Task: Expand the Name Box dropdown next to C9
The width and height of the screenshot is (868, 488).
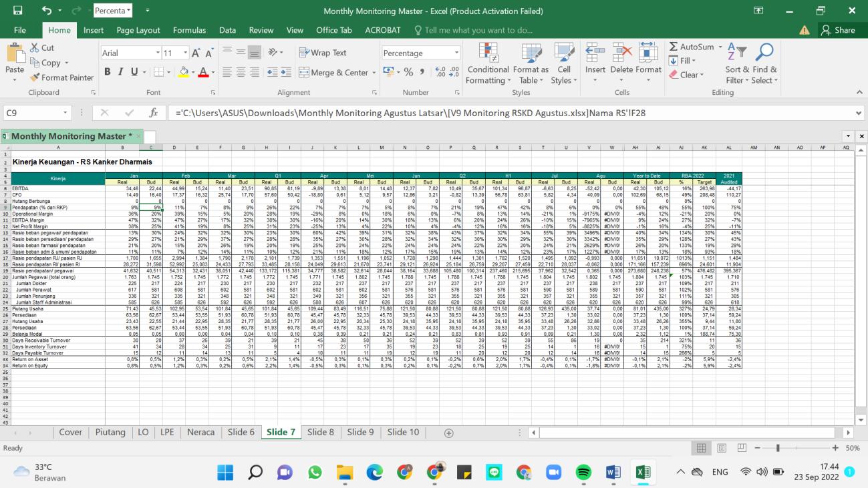Action: 65,113
